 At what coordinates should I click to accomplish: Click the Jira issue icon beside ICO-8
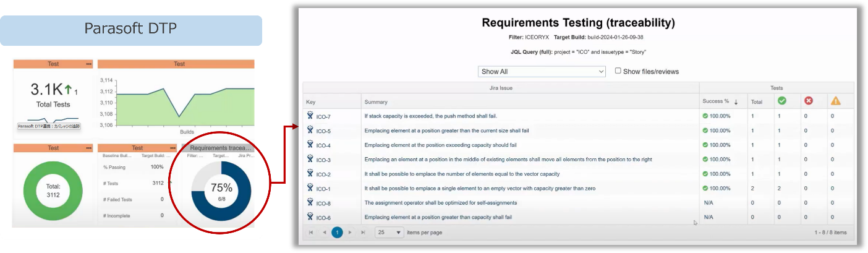coord(310,202)
